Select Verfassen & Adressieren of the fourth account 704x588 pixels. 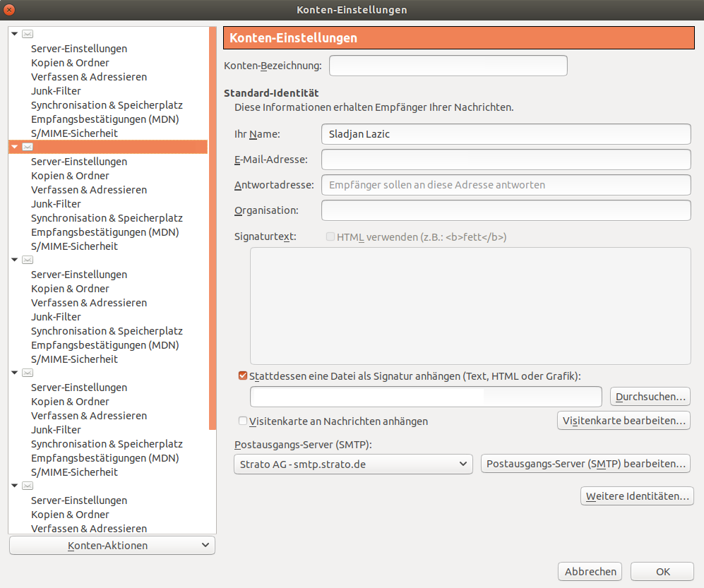[x=89, y=416]
